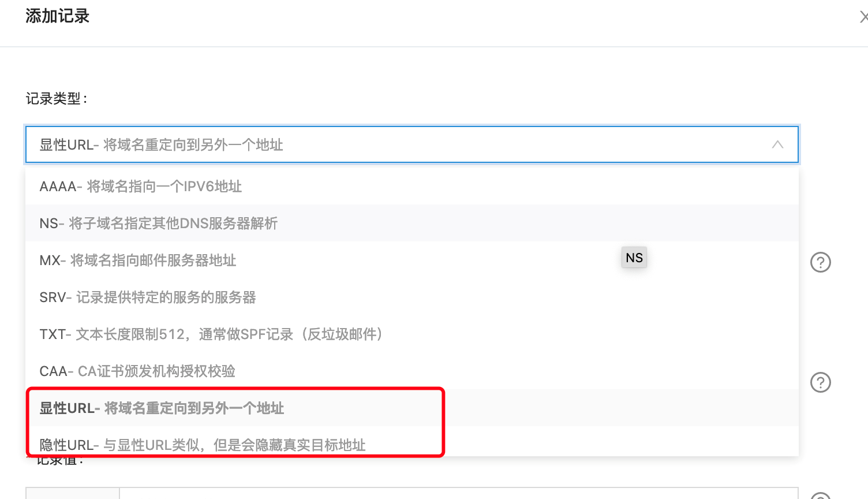Select the 显性URL redirect option

click(x=162, y=408)
